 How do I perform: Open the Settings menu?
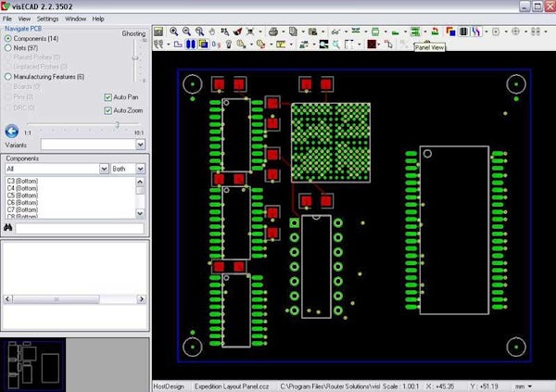click(x=46, y=18)
